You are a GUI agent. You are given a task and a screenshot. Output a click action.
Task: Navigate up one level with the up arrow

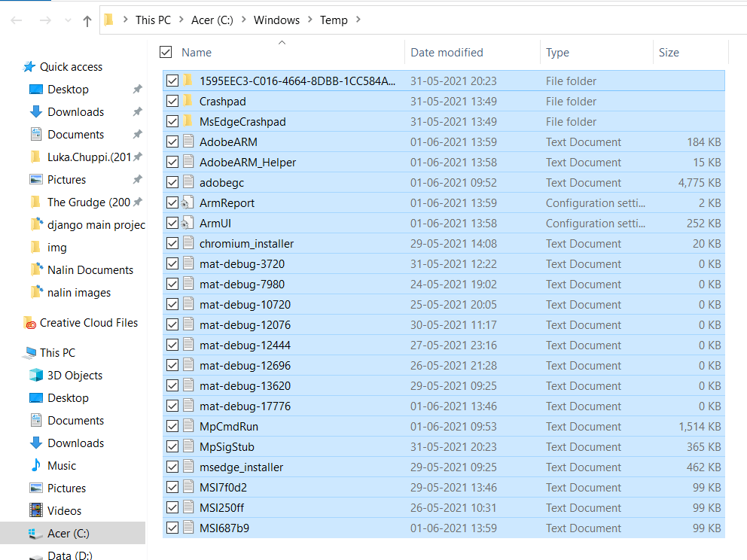pyautogui.click(x=87, y=20)
